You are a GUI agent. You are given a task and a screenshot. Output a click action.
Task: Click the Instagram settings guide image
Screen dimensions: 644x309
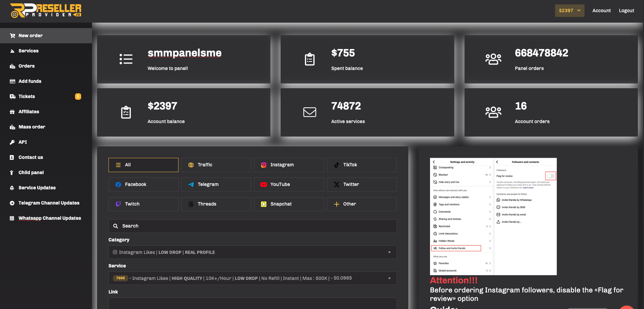(493, 216)
